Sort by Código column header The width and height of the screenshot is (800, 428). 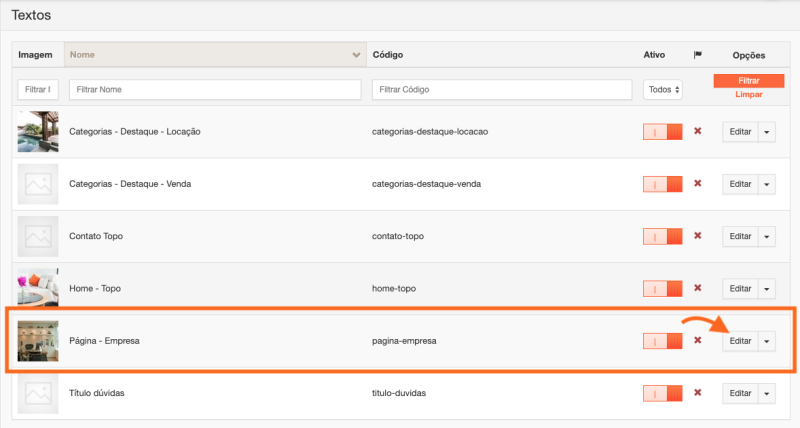click(387, 54)
